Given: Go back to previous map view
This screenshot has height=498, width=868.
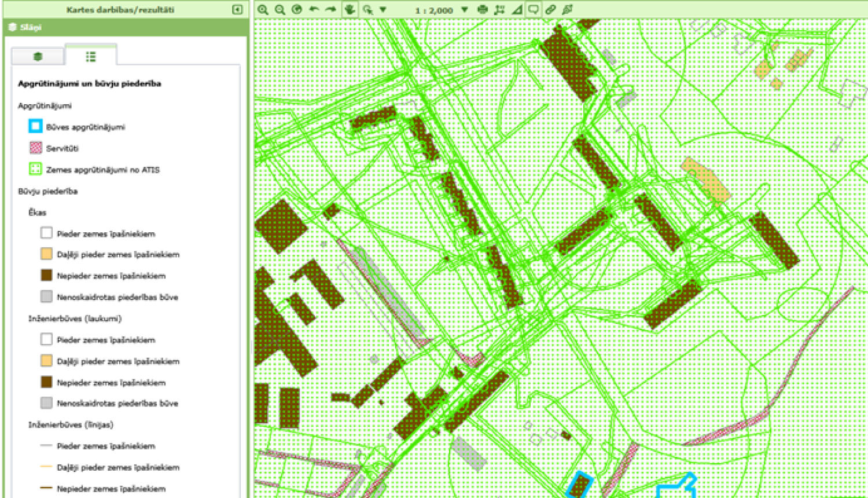Looking at the screenshot, I should [314, 10].
